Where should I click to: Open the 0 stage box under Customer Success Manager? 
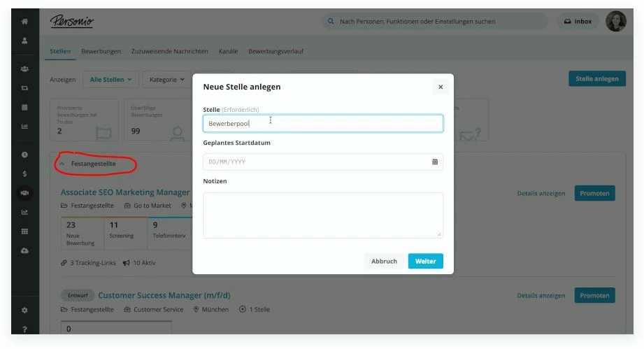click(x=116, y=327)
